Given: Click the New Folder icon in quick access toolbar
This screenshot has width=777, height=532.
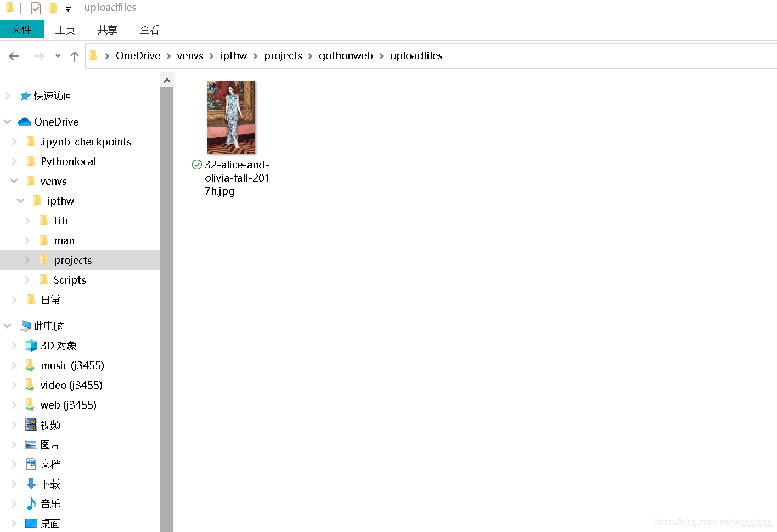Looking at the screenshot, I should [x=53, y=8].
